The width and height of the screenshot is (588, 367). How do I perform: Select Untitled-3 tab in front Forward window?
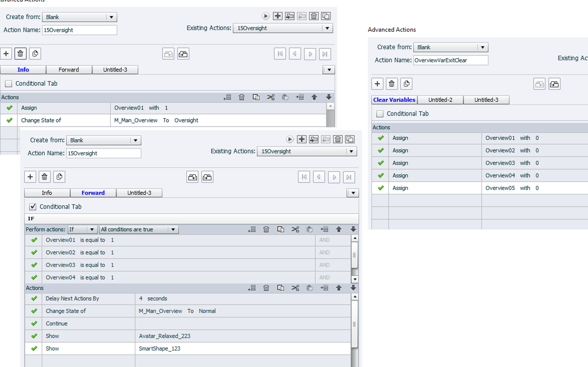139,193
